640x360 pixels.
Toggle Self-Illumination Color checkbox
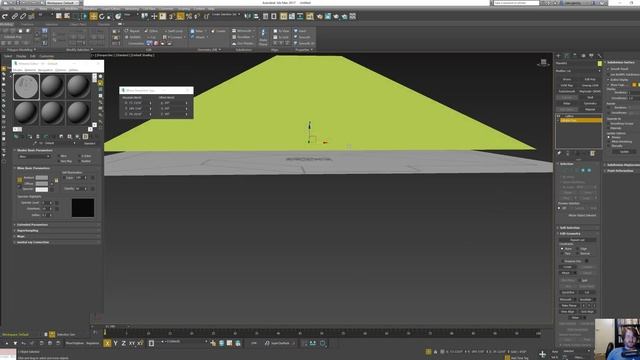[x=64, y=178]
